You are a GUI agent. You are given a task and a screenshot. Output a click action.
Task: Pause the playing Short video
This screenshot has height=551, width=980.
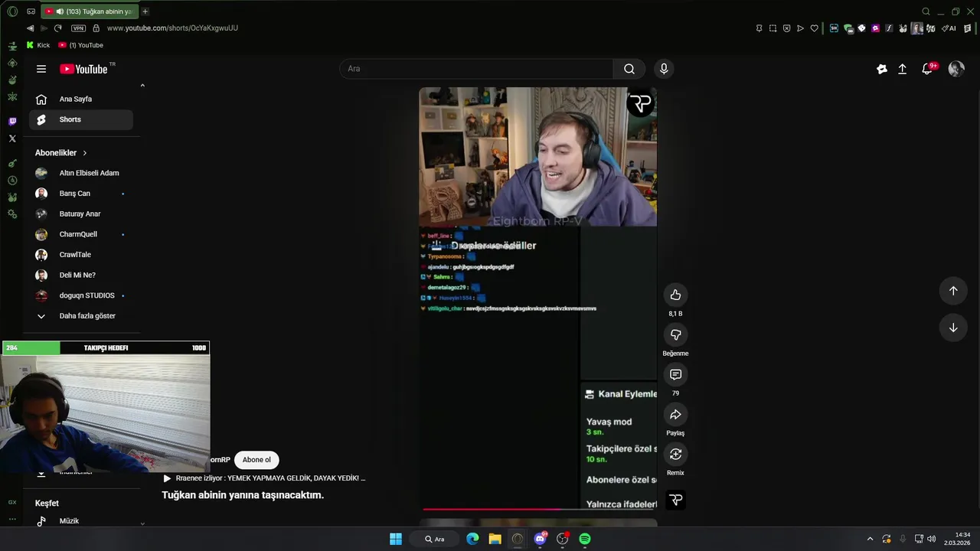[x=537, y=298]
